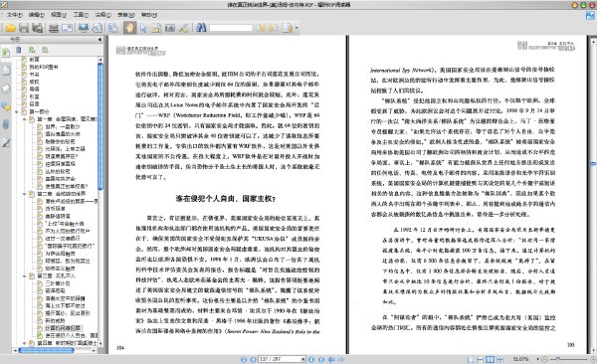This screenshot has width=597, height=364.
Task: Click the toolbar search text field
Action: (x=231, y=28)
